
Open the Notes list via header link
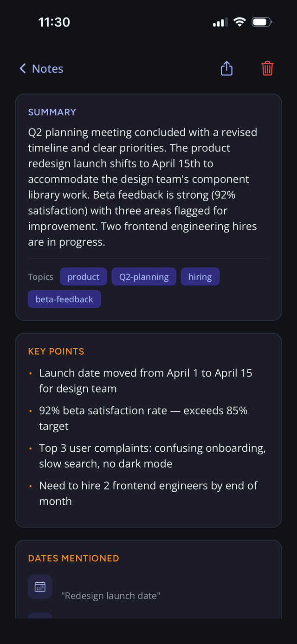pyautogui.click(x=48, y=68)
